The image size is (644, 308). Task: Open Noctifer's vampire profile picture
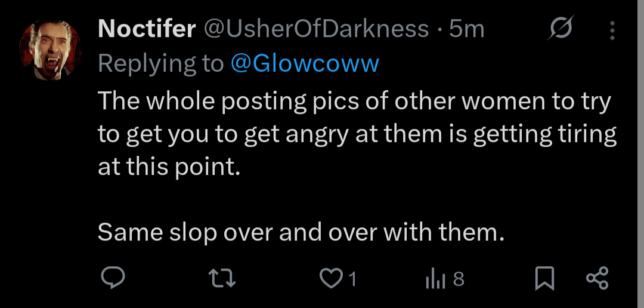(x=50, y=49)
